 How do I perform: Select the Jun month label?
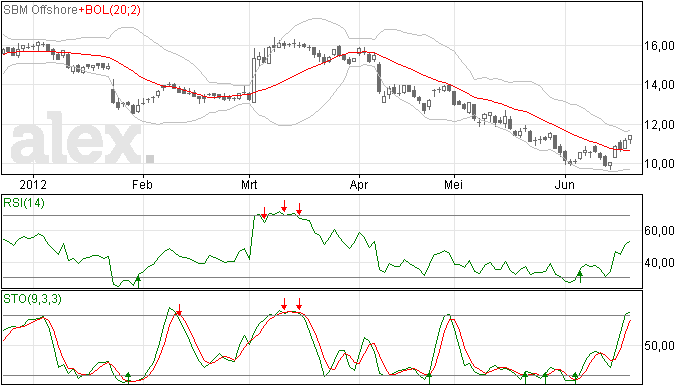pos(564,184)
